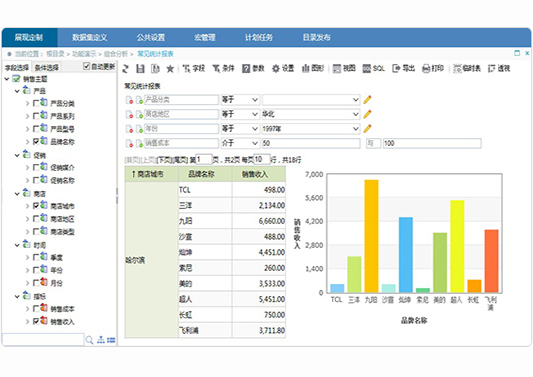
Task: Collapse the 时间 tree group
Action: coord(17,245)
